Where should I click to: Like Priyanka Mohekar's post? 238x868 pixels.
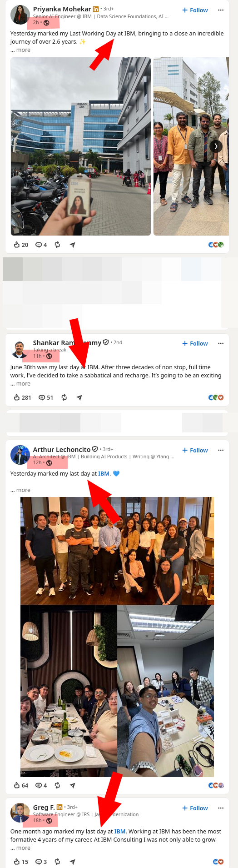[x=21, y=245]
